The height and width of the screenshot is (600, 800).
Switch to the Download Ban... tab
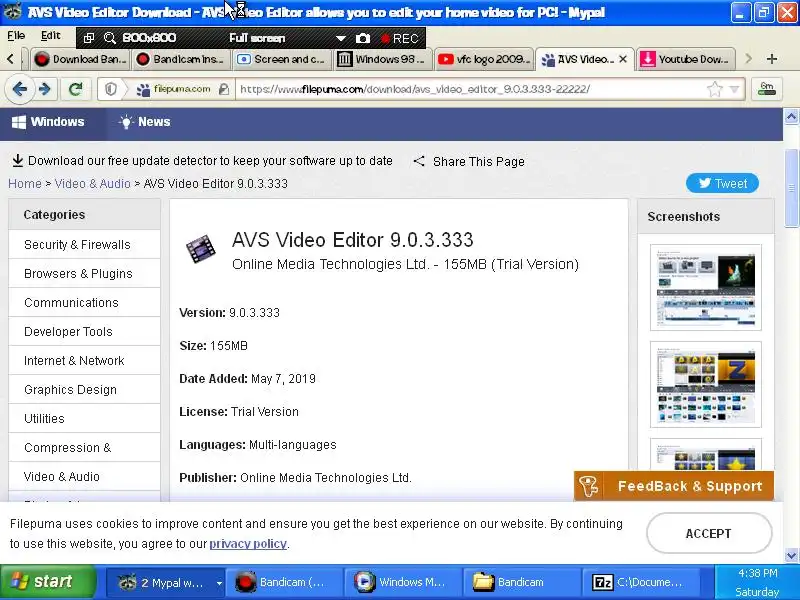81,59
